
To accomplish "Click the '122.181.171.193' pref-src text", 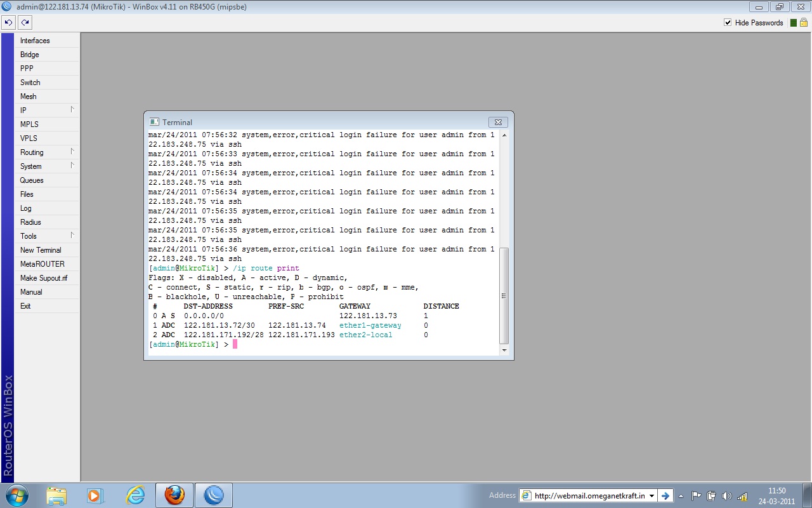I will 301,335.
